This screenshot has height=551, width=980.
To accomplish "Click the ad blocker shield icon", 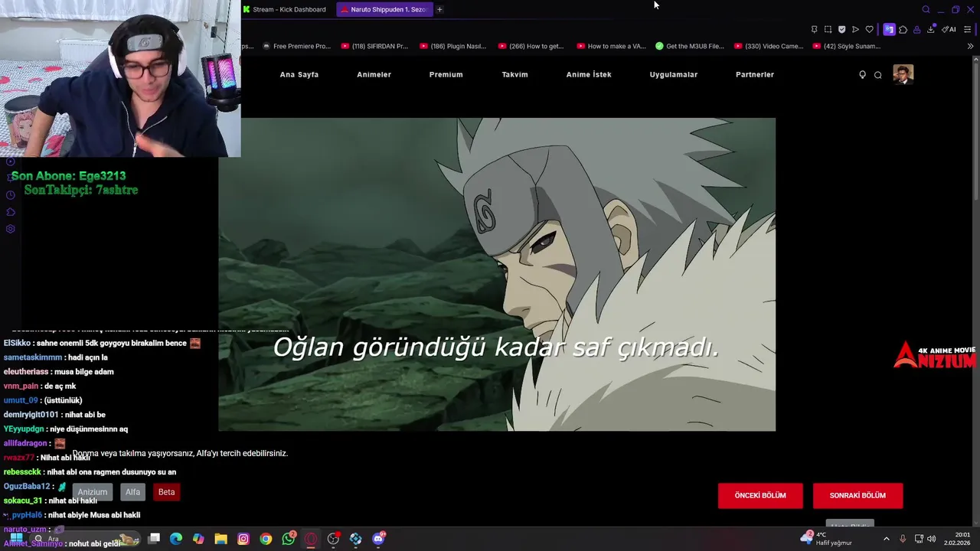I will [841, 29].
